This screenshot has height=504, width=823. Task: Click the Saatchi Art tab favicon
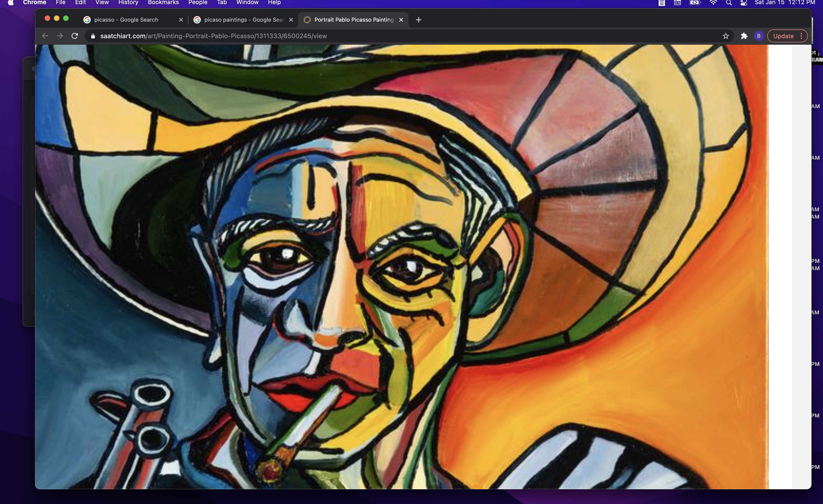click(307, 20)
